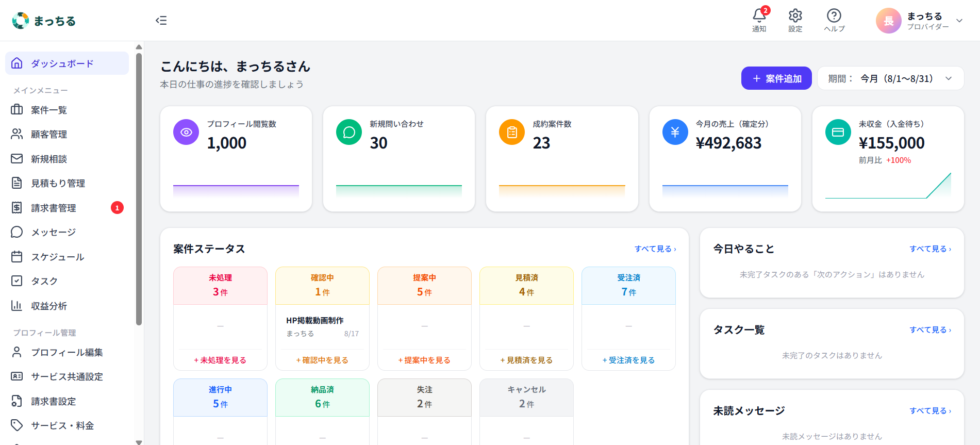The height and width of the screenshot is (445, 980).
Task: Open the 設定 gear icon
Action: 795,15
